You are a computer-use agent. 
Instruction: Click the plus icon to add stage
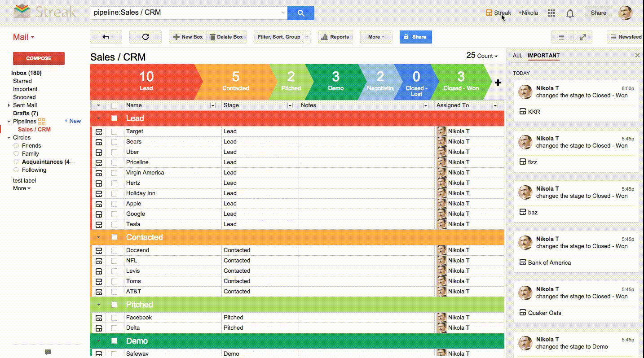coord(498,83)
